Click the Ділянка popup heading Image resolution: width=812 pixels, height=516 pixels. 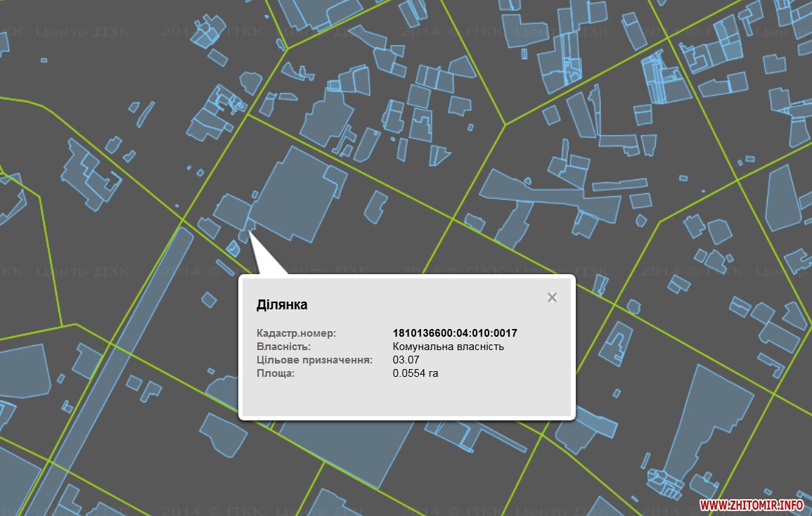point(282,305)
